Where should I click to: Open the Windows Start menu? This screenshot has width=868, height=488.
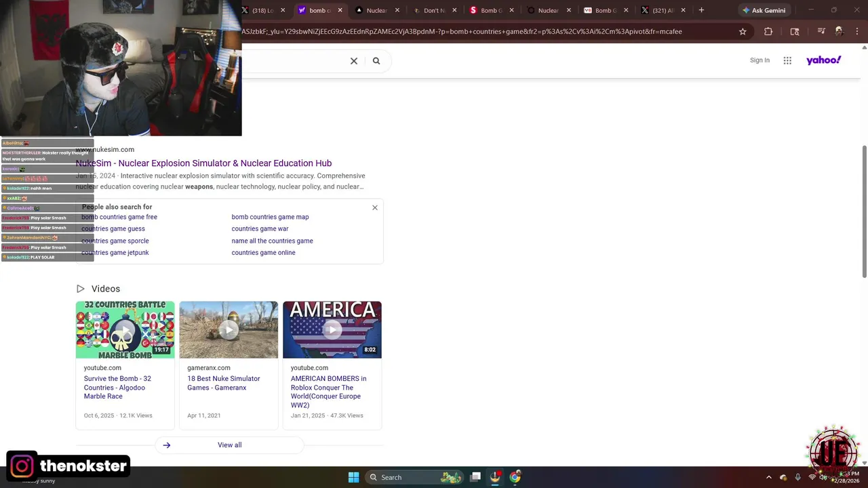coord(353,477)
